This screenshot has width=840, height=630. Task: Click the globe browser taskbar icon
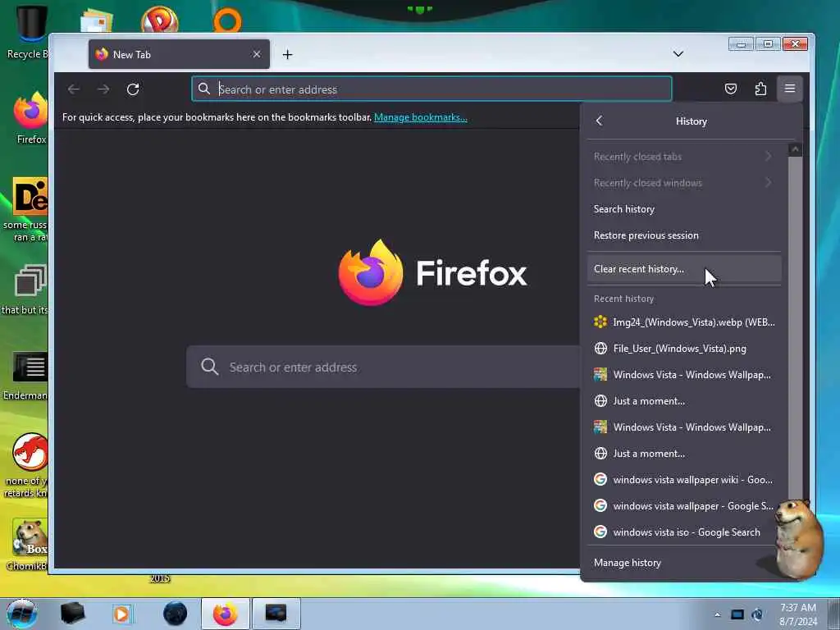click(176, 614)
